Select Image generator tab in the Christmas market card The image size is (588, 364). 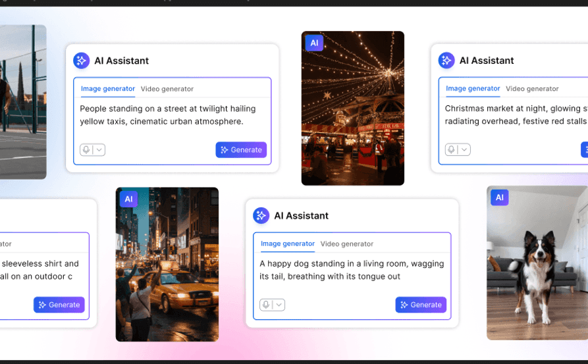pyautogui.click(x=473, y=88)
